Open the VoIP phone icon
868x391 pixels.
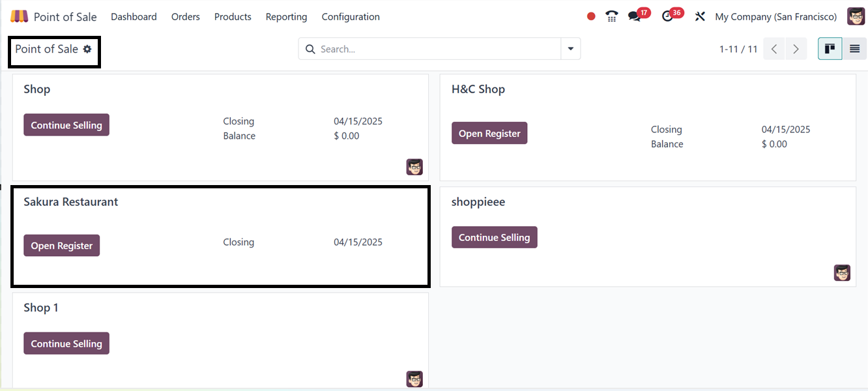click(x=611, y=16)
